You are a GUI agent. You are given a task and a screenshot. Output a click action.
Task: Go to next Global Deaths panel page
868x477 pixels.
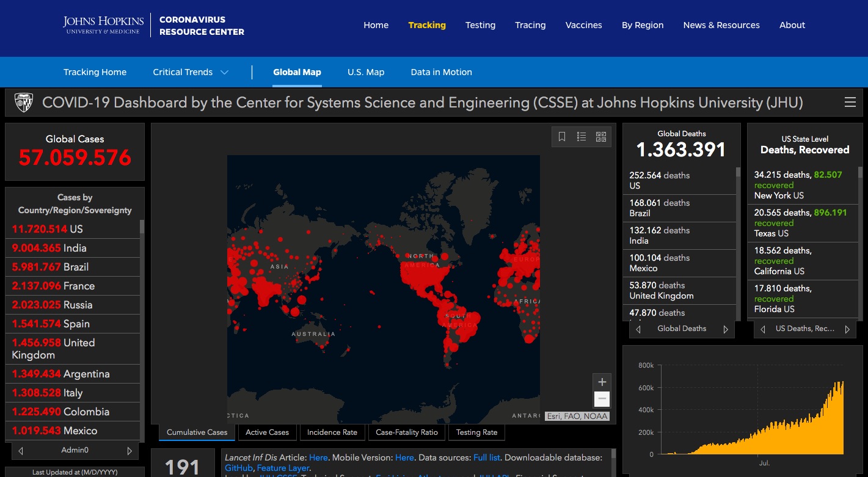(726, 329)
